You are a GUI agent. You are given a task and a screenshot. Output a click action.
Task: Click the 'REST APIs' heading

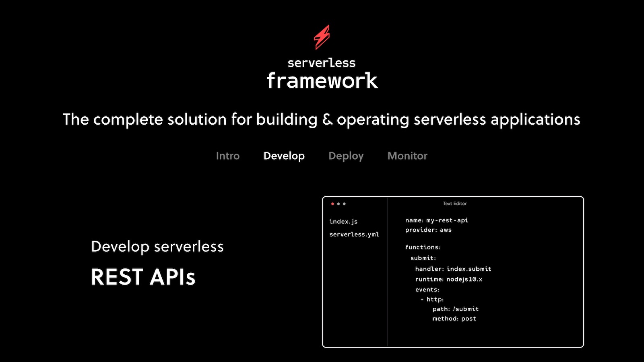coord(143,277)
